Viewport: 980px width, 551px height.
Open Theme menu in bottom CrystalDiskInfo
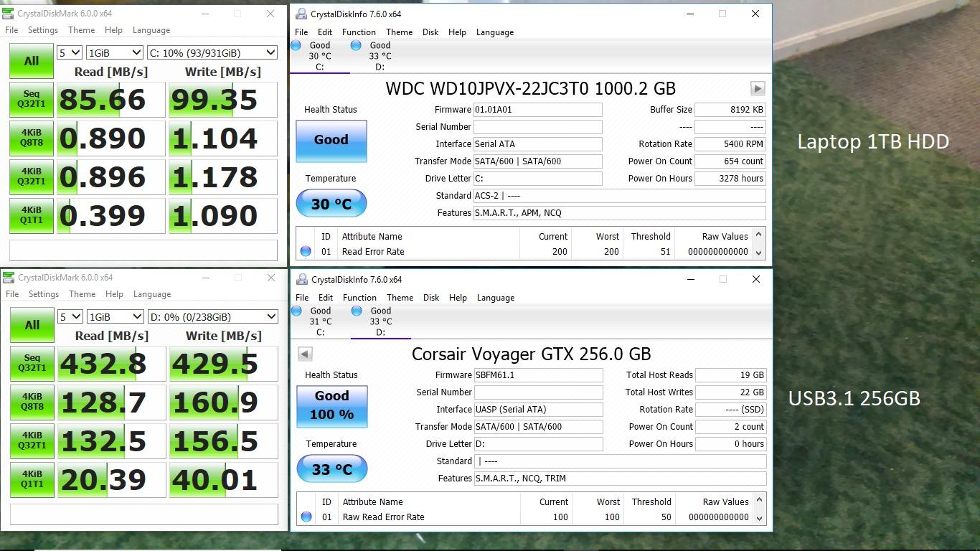click(x=400, y=298)
